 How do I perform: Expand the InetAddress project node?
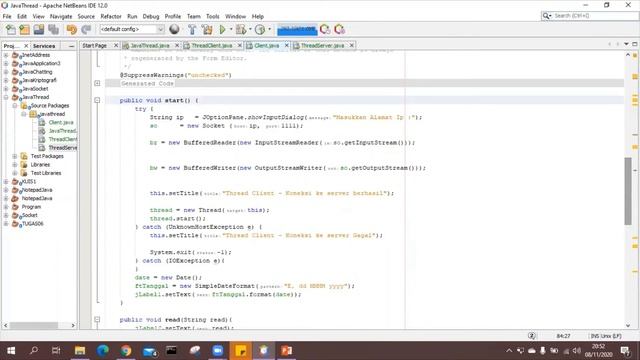click(6, 55)
